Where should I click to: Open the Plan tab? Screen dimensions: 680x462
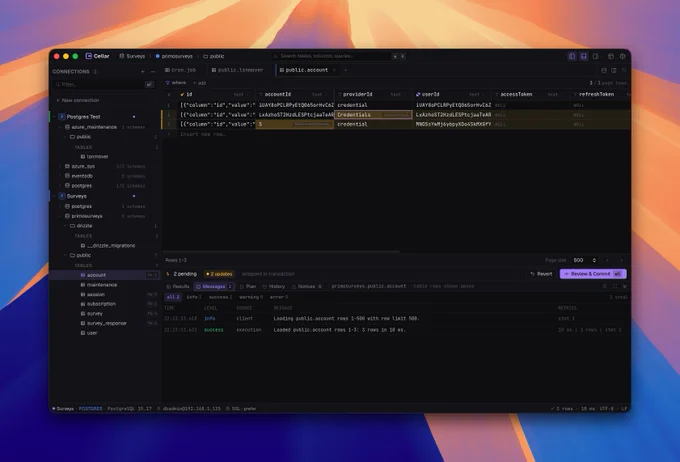[x=248, y=286]
